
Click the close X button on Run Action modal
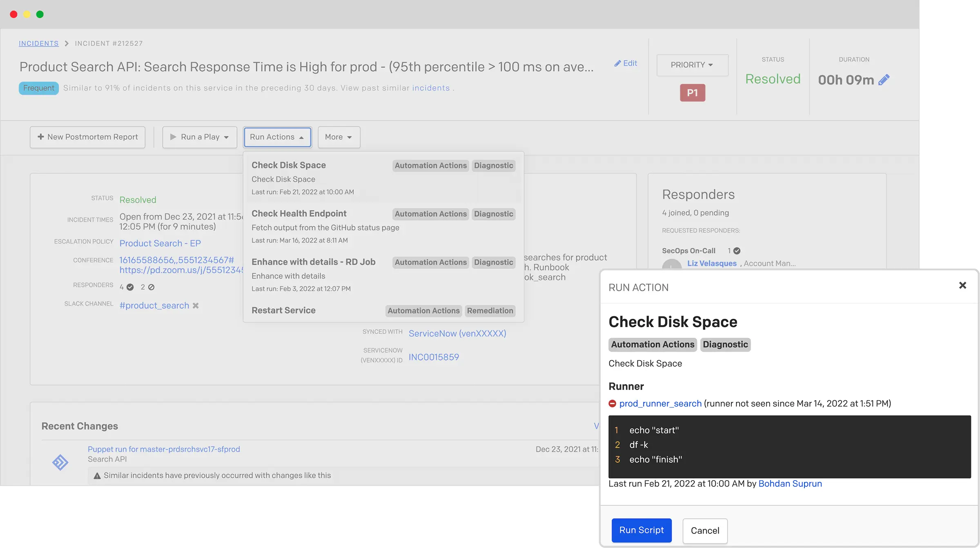[x=962, y=285]
